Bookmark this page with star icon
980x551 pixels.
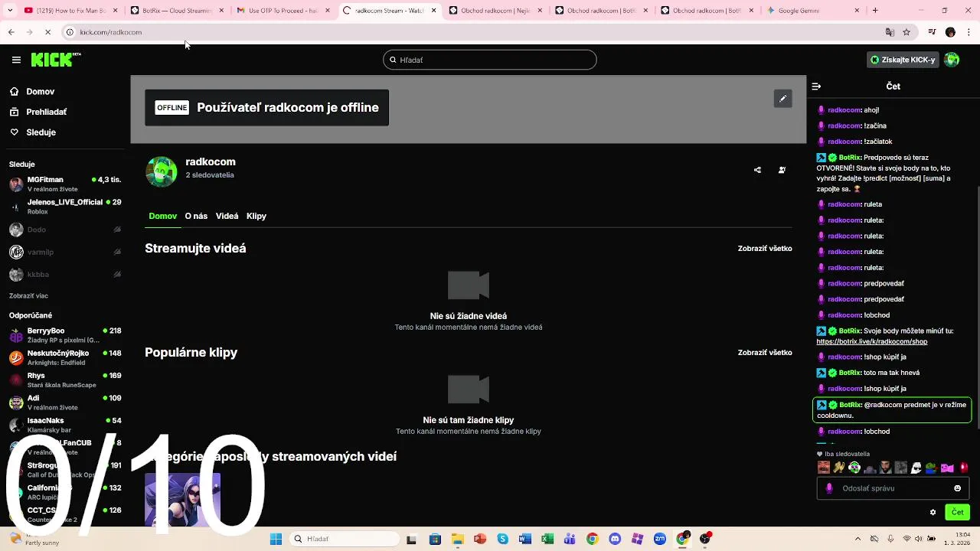[906, 32]
